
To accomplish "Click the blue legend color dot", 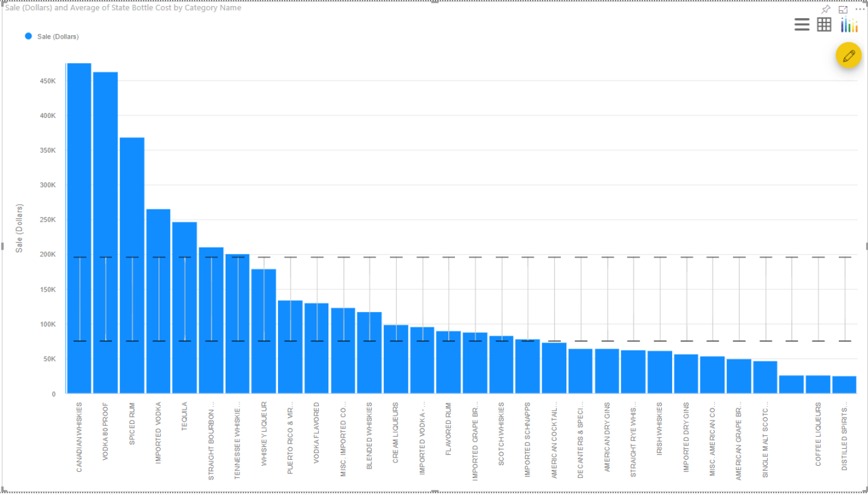I will (27, 37).
